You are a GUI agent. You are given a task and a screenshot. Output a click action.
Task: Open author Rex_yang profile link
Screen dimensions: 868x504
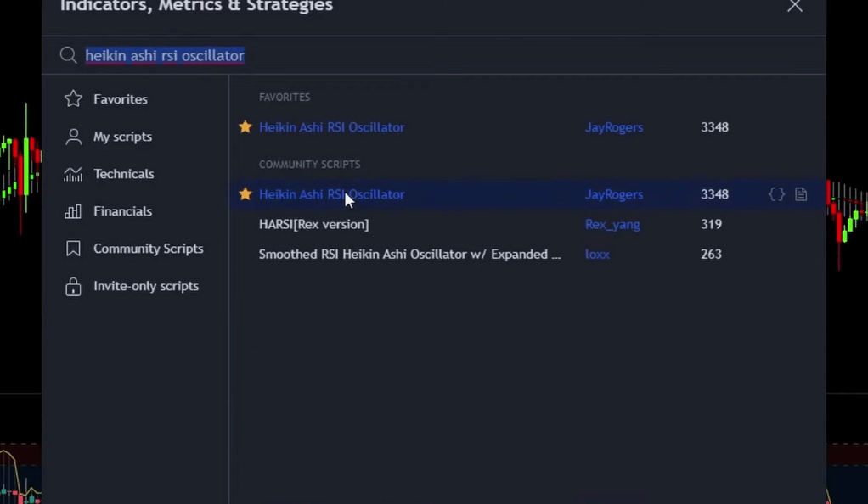point(612,224)
